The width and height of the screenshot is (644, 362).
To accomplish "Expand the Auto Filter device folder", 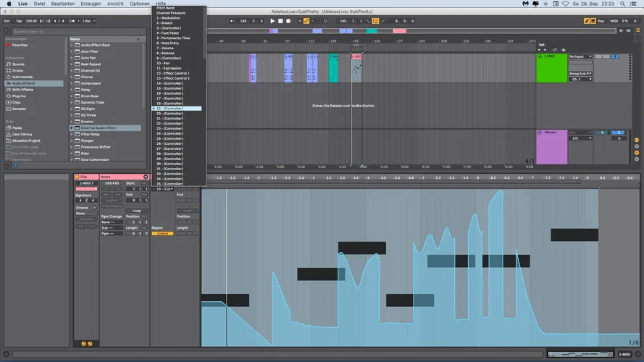I will (x=72, y=51).
